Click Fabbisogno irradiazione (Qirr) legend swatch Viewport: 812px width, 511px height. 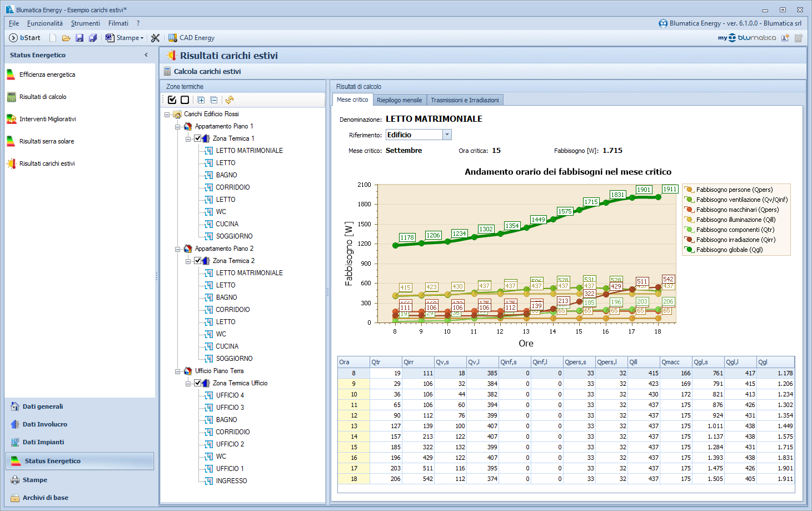click(x=689, y=240)
